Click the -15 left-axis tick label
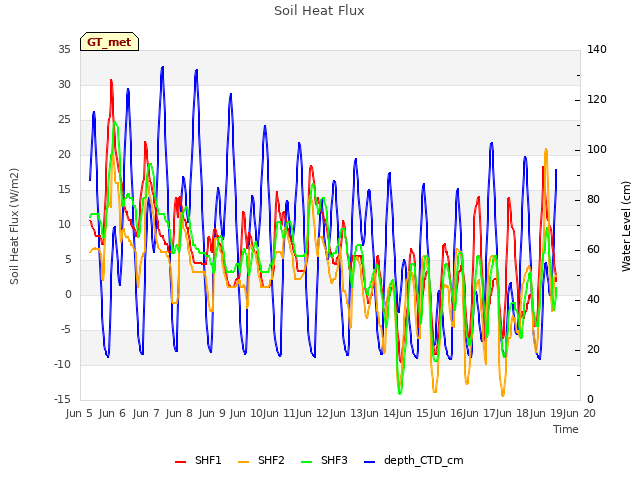640x480 pixels. coord(62,399)
